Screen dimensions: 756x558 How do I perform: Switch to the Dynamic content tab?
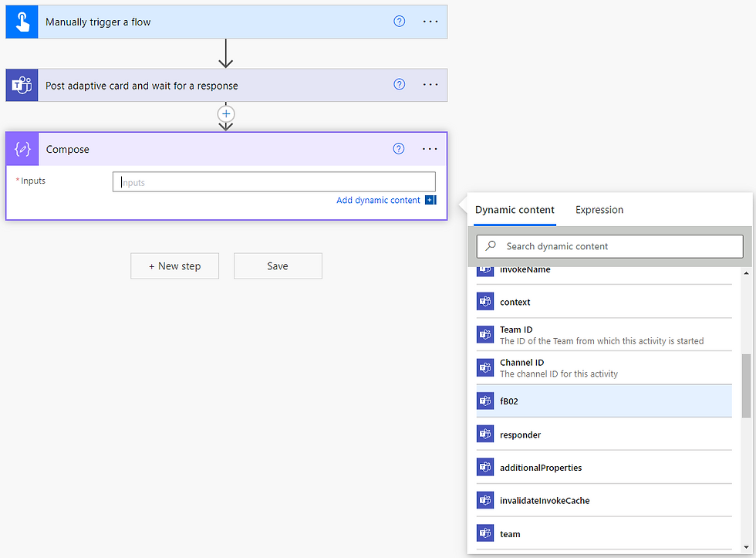point(515,210)
